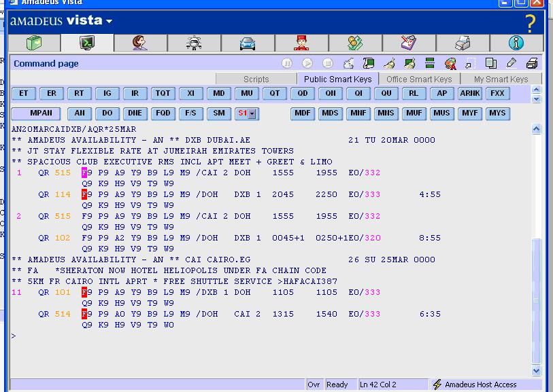Click the MDF smart key button
Screen dimensions: 553x392
coord(302,113)
